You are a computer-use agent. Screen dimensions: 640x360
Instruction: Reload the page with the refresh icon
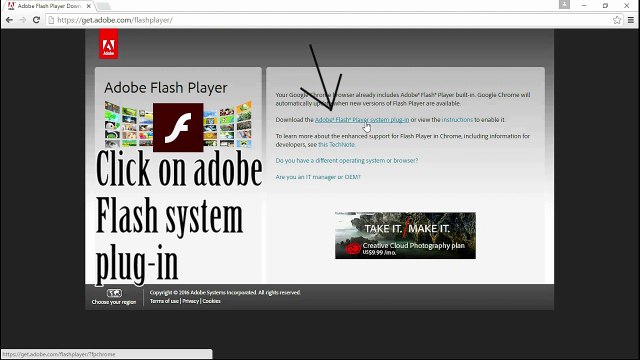[x=36, y=20]
